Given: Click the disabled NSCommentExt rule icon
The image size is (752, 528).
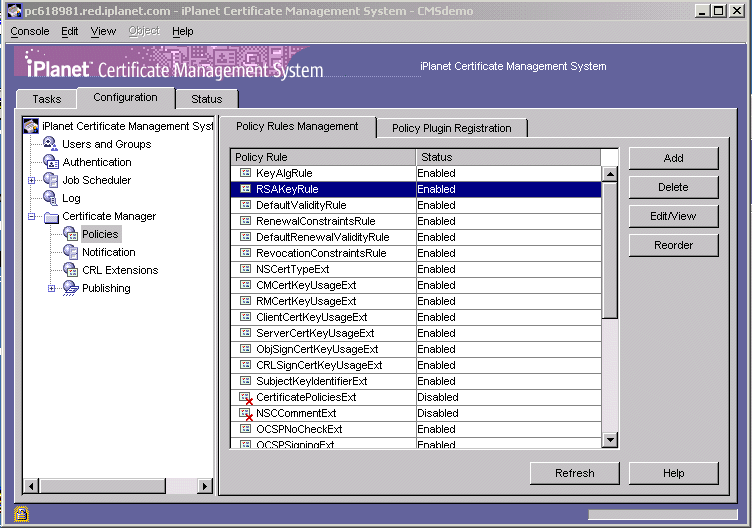Looking at the screenshot, I should pos(246,414).
